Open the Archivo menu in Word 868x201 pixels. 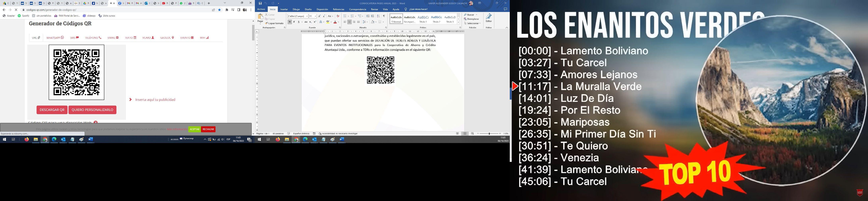click(x=261, y=9)
